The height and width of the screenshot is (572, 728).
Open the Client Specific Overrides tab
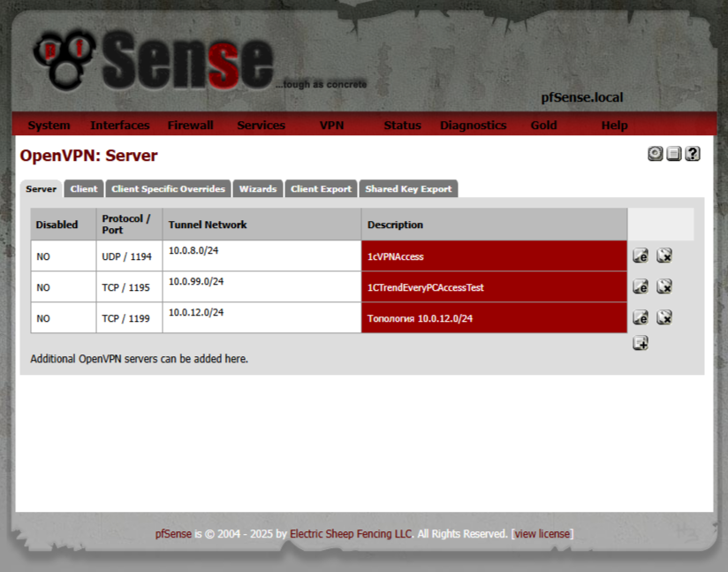point(168,189)
